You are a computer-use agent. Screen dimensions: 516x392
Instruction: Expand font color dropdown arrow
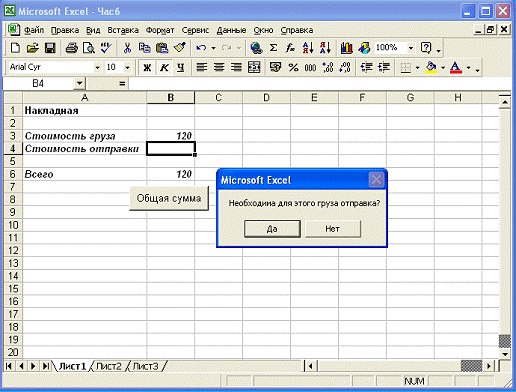(x=468, y=68)
